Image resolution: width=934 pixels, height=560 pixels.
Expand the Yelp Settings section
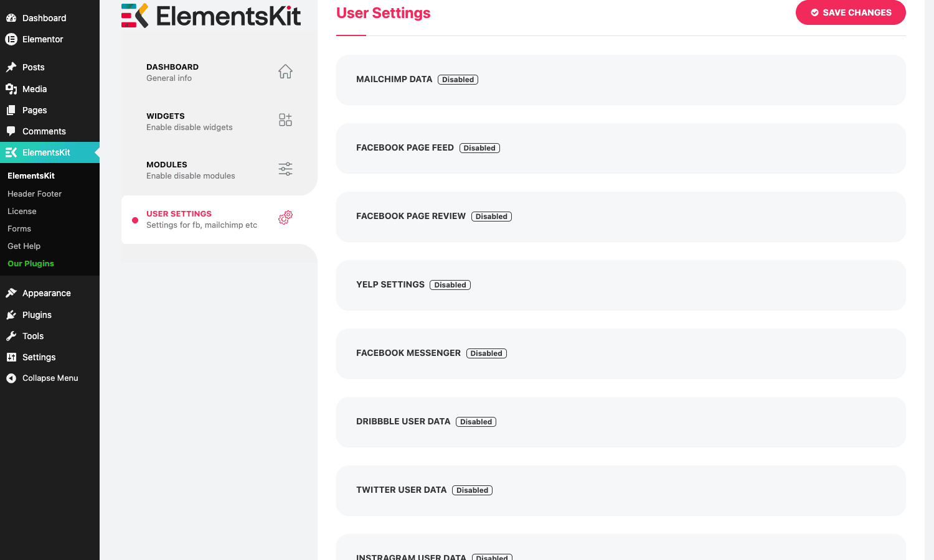621,285
